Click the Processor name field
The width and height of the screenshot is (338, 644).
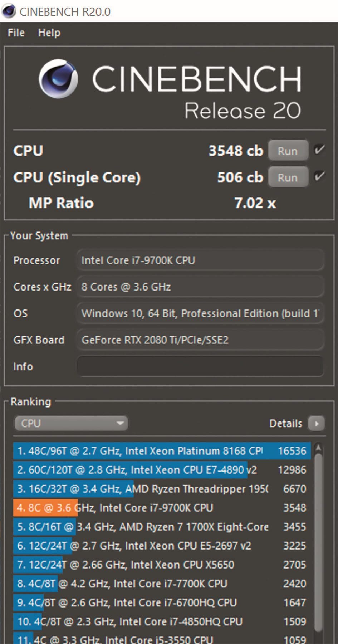click(200, 260)
